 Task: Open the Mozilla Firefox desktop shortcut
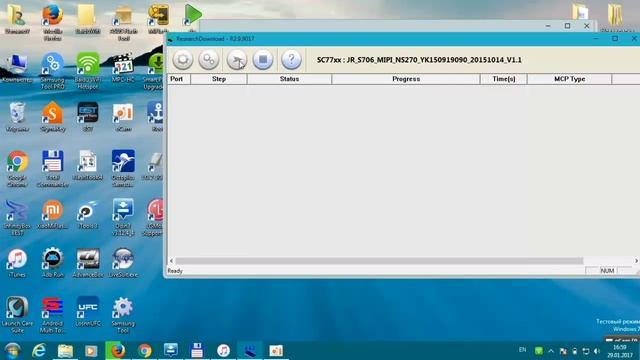tap(53, 22)
